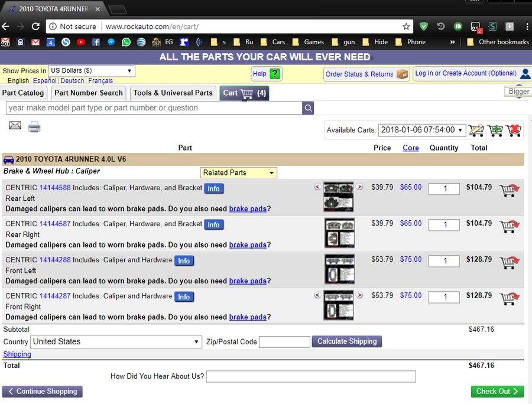Expand the Available Carts dropdown
Screen dimensions: 532x404
point(422,130)
